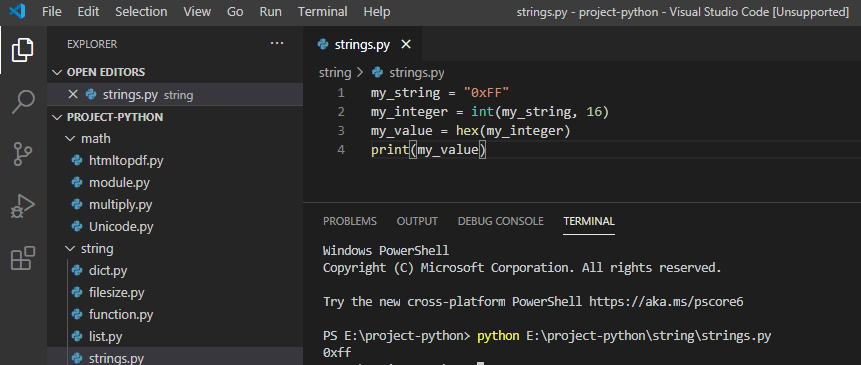Open the Source Control view

point(23,154)
